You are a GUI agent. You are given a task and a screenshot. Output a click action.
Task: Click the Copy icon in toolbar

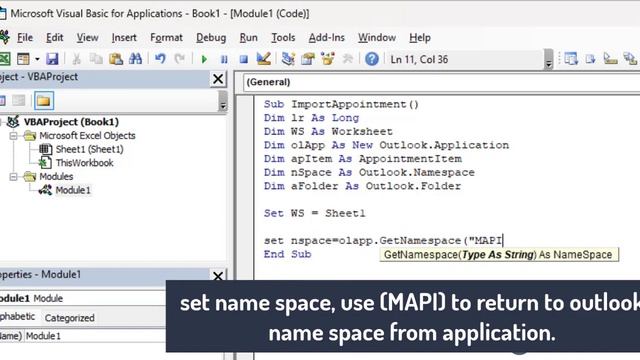click(96, 59)
